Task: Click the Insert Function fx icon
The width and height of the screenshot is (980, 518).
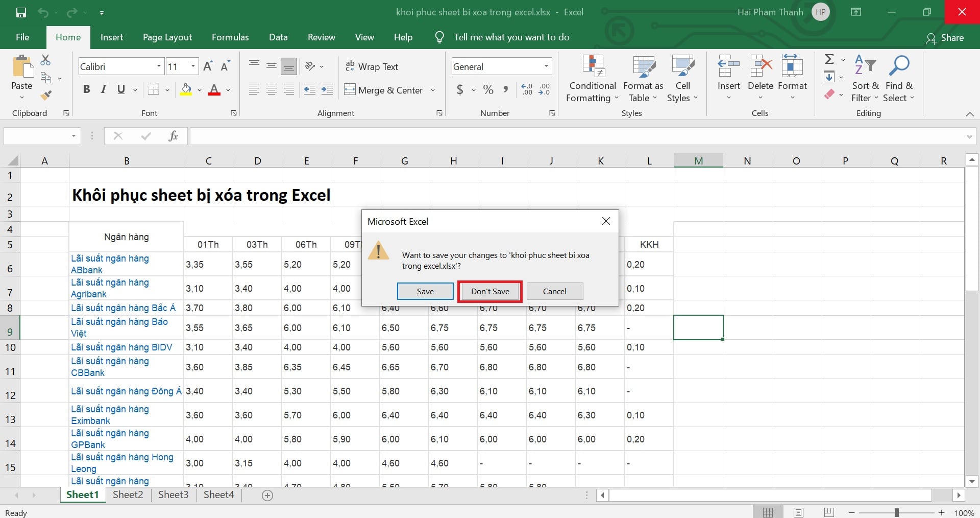Action: tap(174, 136)
